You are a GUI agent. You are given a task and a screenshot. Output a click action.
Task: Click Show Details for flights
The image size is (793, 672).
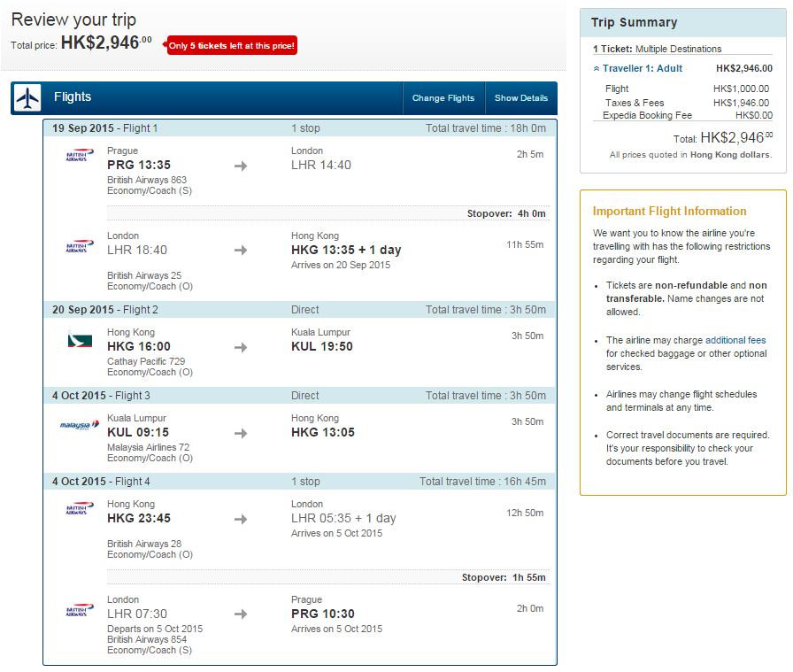pyautogui.click(x=521, y=98)
